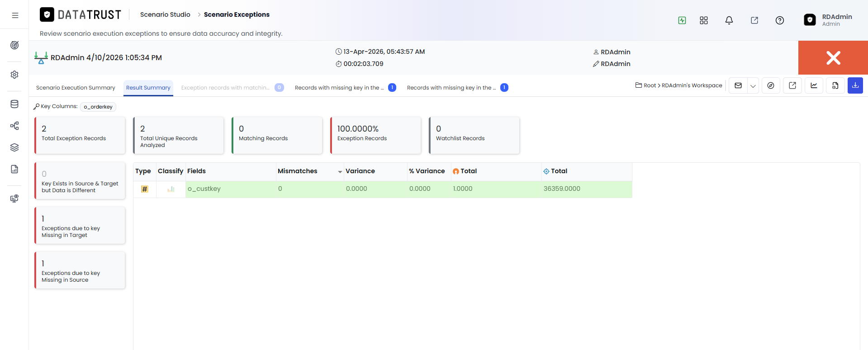The height and width of the screenshot is (350, 868).
Task: Click the 13-Apr-2026 execution timestamp
Action: [x=384, y=52]
